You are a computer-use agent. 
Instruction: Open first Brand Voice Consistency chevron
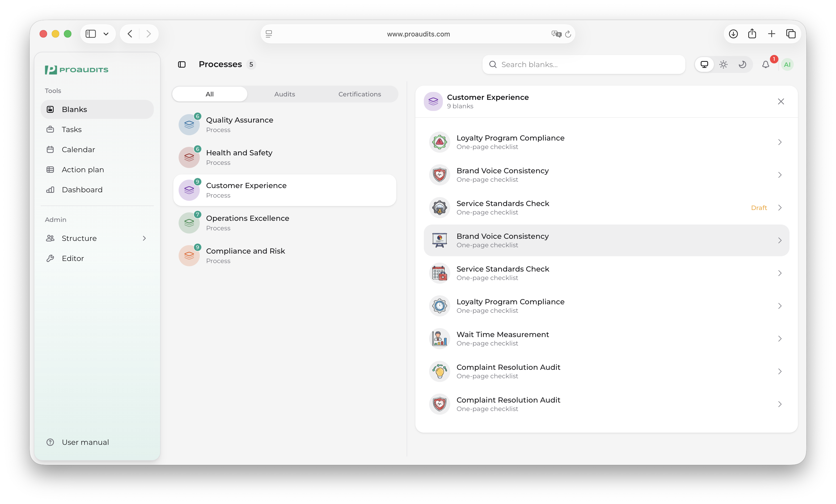click(x=780, y=175)
